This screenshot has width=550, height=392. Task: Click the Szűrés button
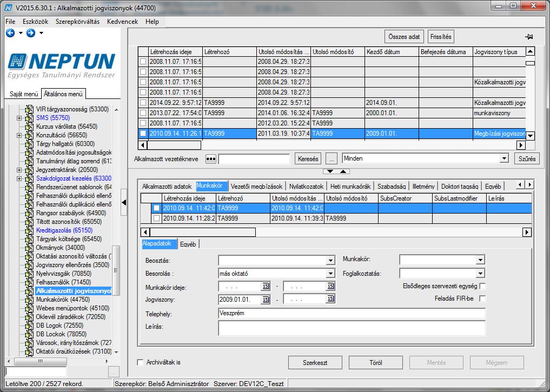pos(527,159)
